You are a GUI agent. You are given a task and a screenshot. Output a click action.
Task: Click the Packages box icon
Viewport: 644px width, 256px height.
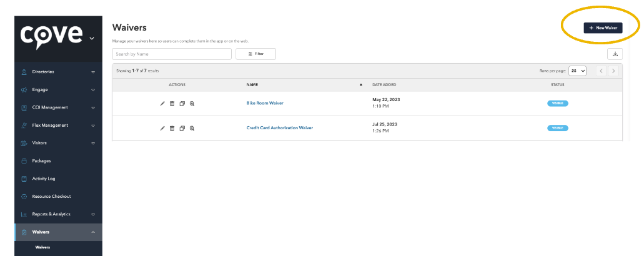(x=24, y=161)
